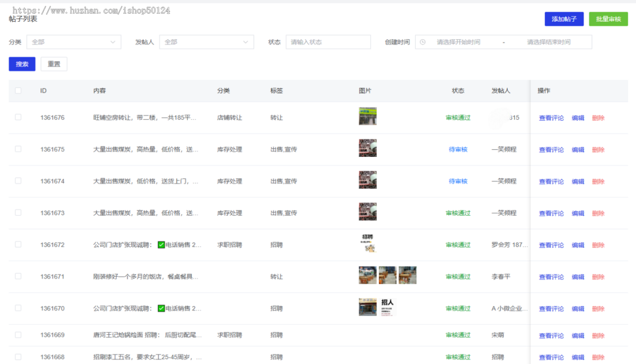This screenshot has width=636, height=364.
Task: Check the box for row 1361668
Action: pyautogui.click(x=18, y=357)
